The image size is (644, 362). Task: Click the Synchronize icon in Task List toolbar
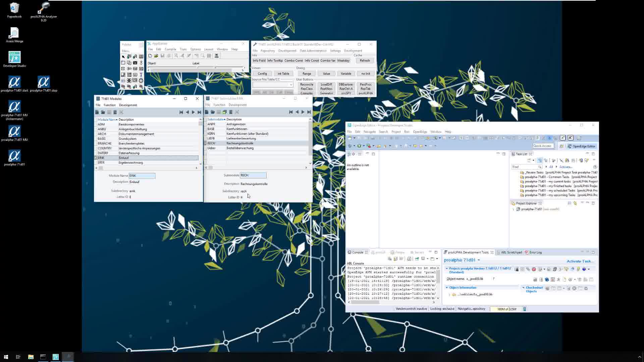pyautogui.click(x=581, y=161)
